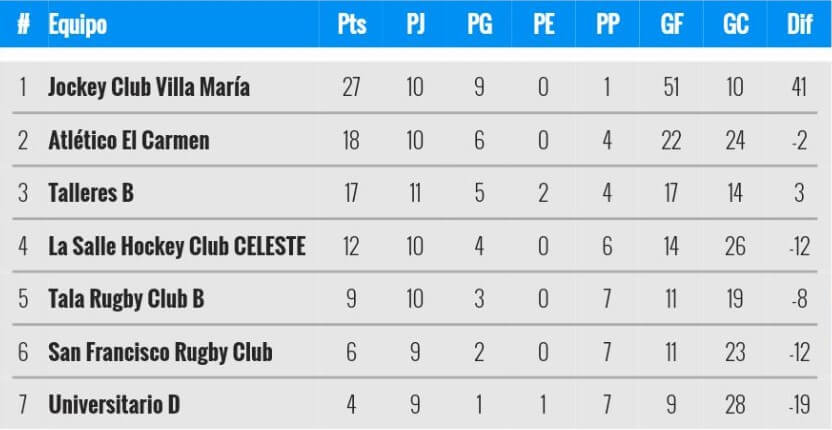Select the PG column header
Image resolution: width=832 pixels, height=430 pixels.
click(479, 25)
